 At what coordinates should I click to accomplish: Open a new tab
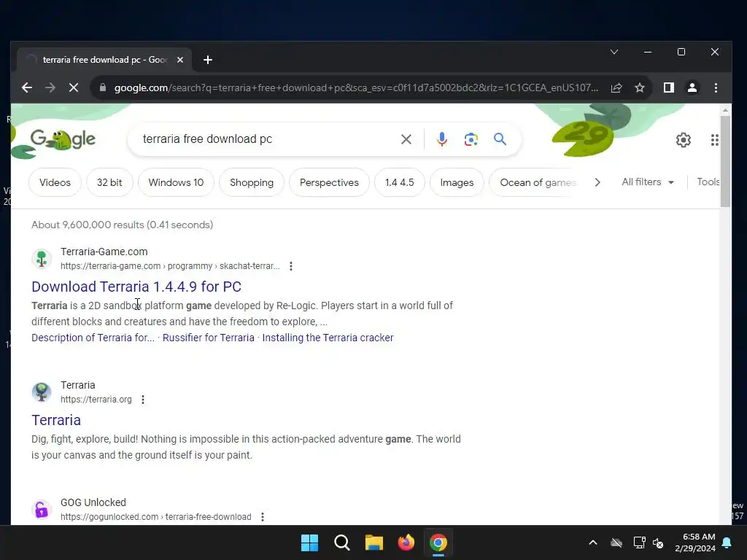click(208, 60)
